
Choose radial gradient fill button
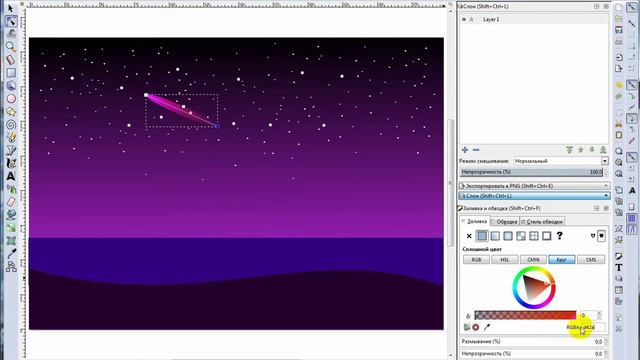point(508,236)
